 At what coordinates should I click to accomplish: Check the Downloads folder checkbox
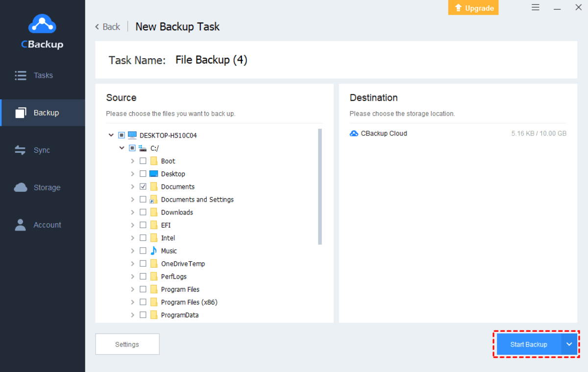coord(143,212)
